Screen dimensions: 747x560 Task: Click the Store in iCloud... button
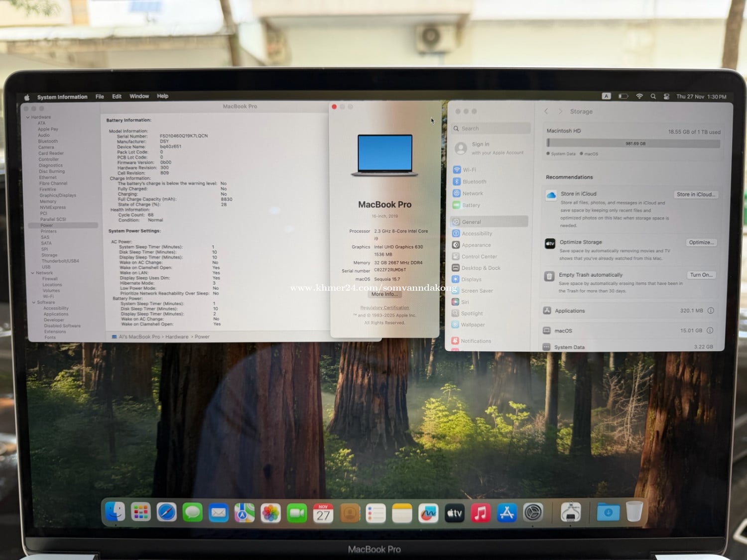click(696, 195)
